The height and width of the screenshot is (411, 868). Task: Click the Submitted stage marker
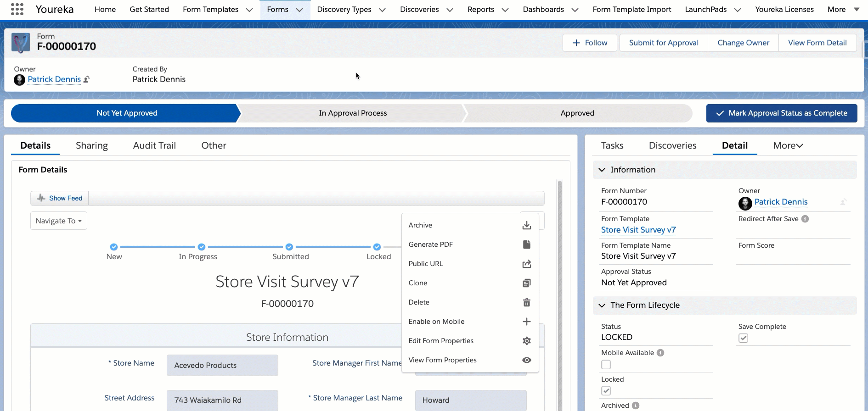pos(289,247)
